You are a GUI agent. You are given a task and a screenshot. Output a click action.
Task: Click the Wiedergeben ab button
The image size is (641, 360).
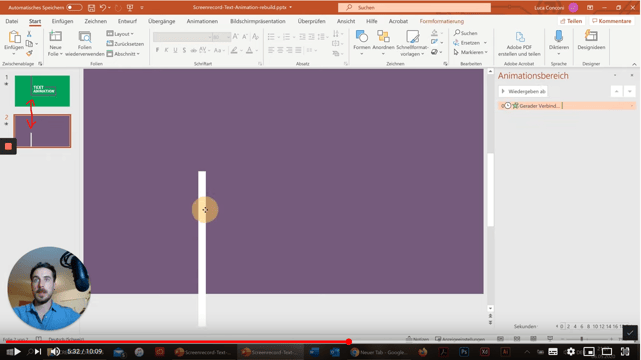click(x=523, y=92)
